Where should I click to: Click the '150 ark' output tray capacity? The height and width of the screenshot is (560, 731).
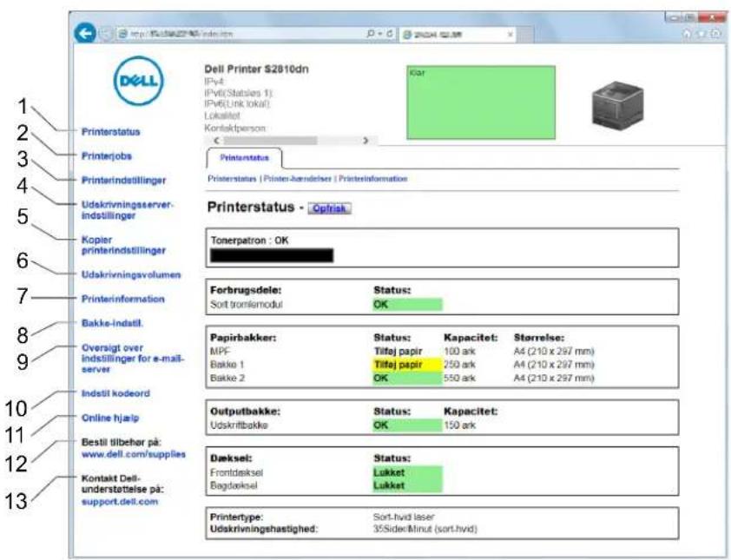click(459, 425)
